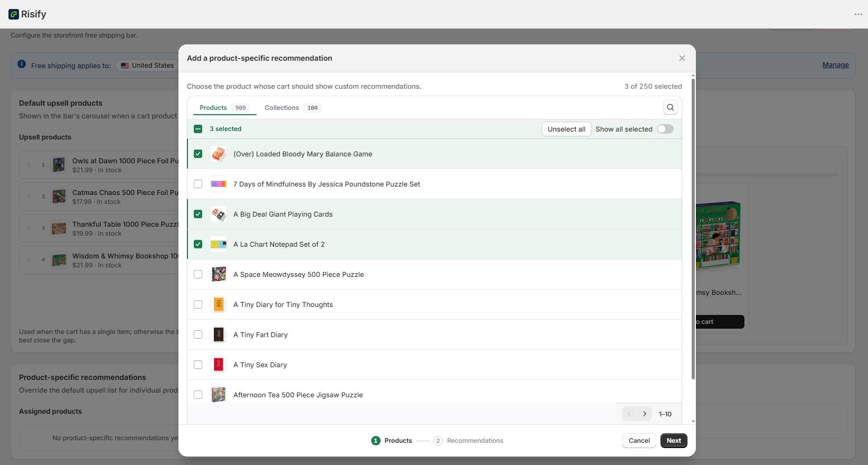Screen dimensions: 868x465
Task: Select the 'A Tiny Fart Diary' product name
Action: (x=260, y=334)
